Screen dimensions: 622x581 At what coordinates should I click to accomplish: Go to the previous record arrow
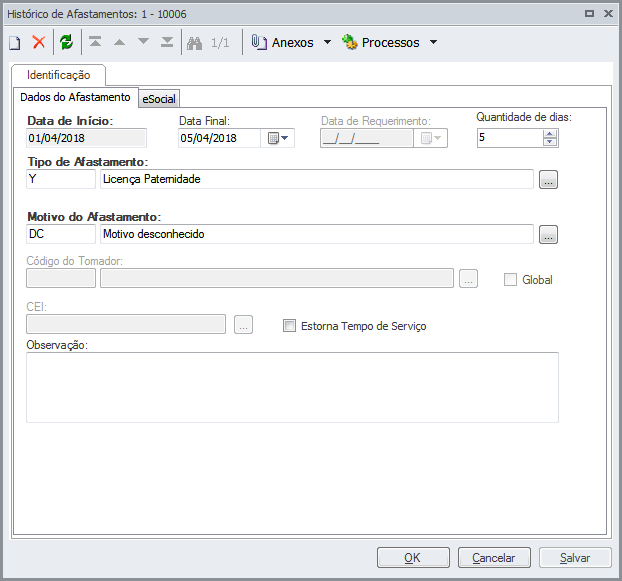(x=119, y=42)
